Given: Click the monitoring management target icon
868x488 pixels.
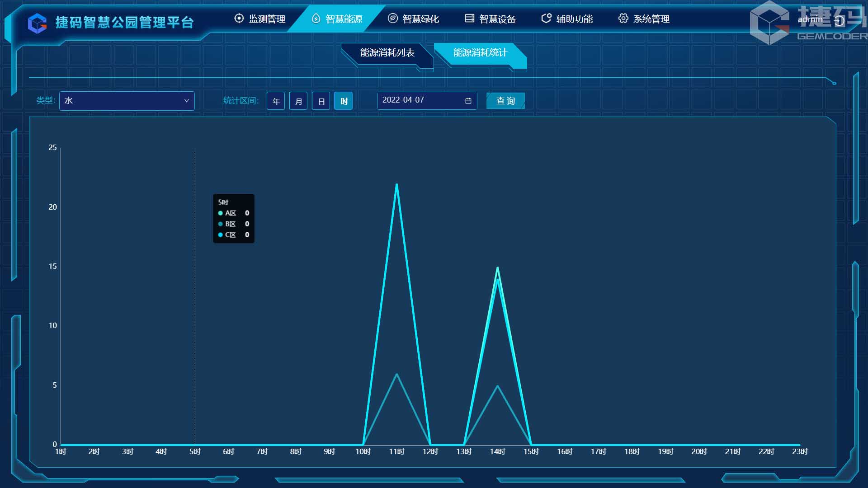Looking at the screenshot, I should coord(239,19).
